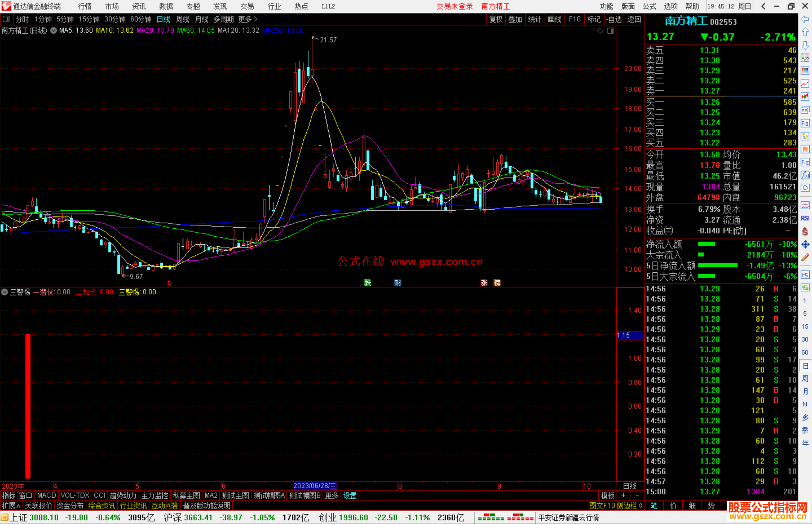Click the 设置 indicator settings link

[350, 495]
